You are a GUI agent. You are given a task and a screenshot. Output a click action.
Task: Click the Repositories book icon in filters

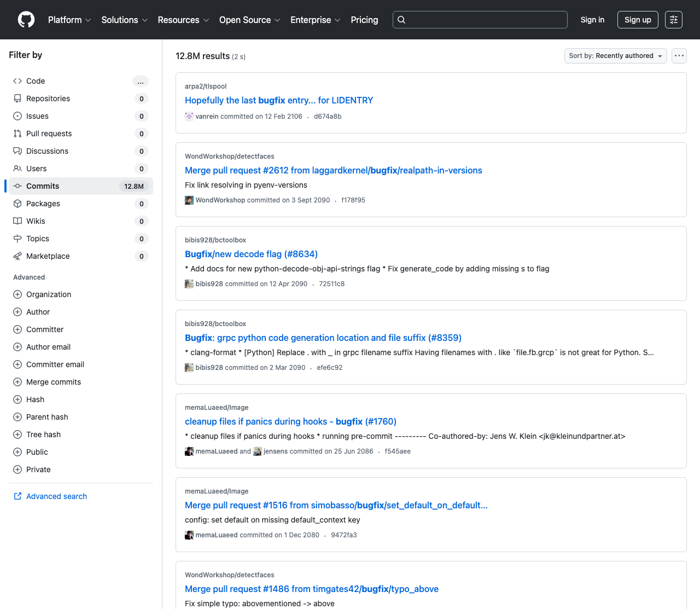pos(17,98)
